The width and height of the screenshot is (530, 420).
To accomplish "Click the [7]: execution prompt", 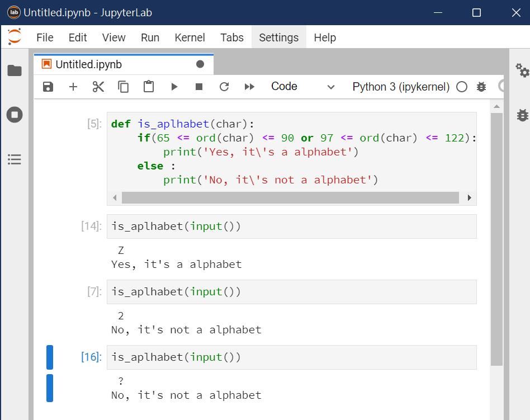I will (x=94, y=291).
